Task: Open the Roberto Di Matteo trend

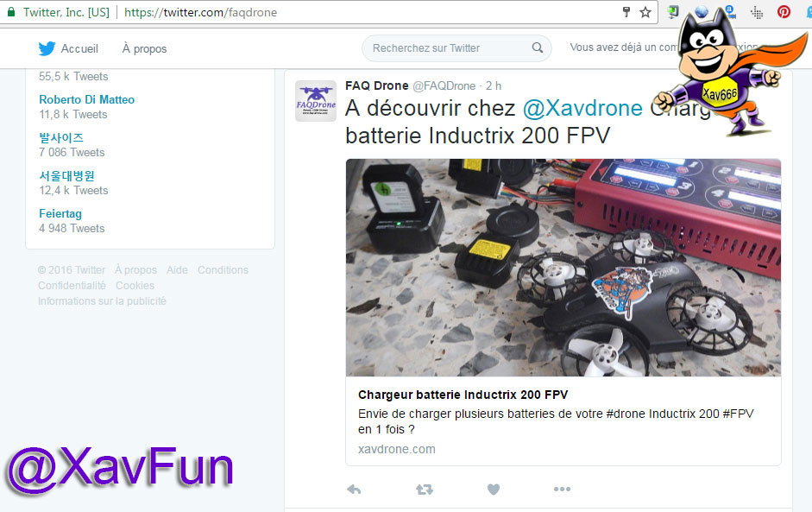Action: [x=86, y=99]
